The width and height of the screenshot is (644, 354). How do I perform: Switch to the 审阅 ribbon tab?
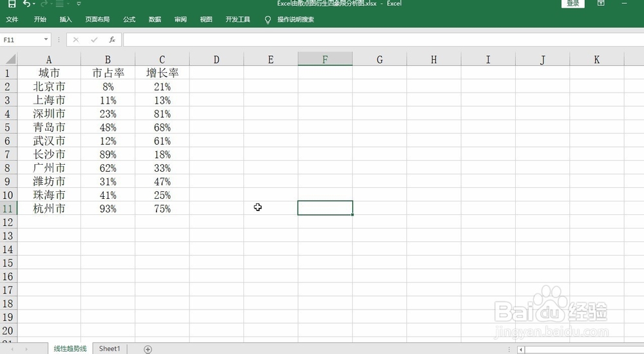180,19
